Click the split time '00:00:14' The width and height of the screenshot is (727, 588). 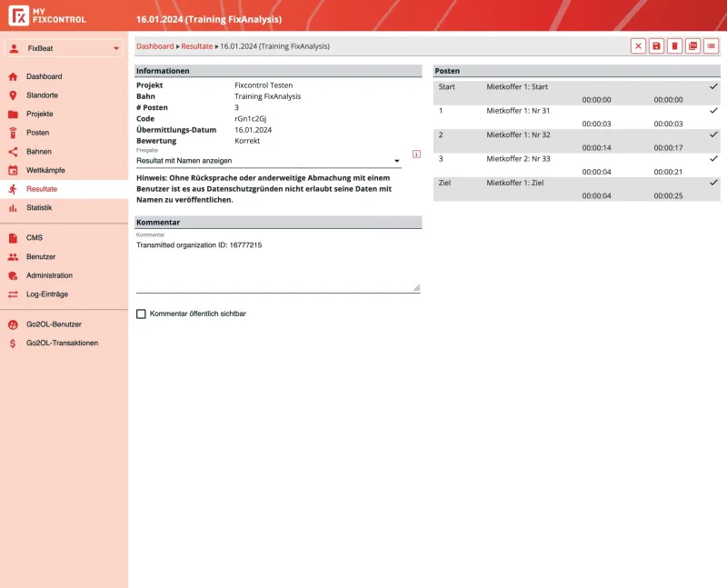[x=596, y=148]
